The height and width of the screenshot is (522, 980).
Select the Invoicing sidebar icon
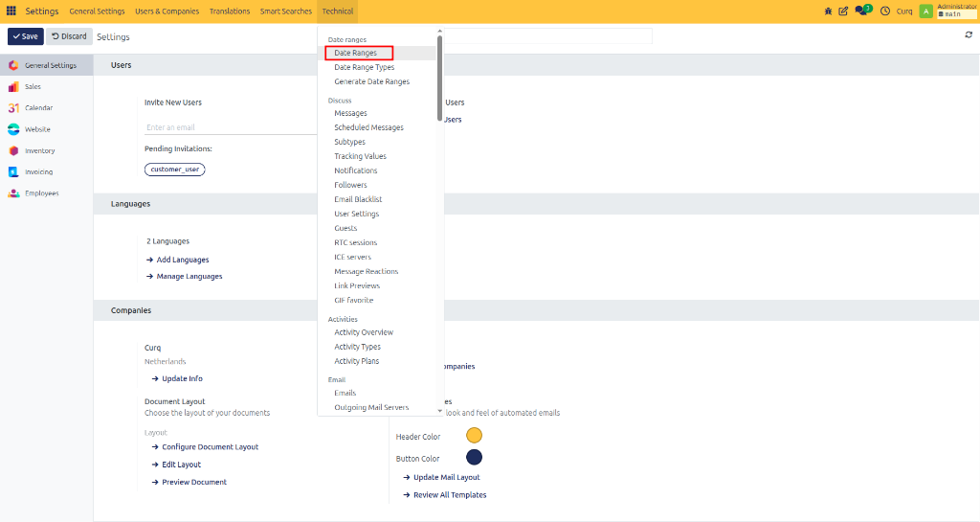tap(13, 171)
